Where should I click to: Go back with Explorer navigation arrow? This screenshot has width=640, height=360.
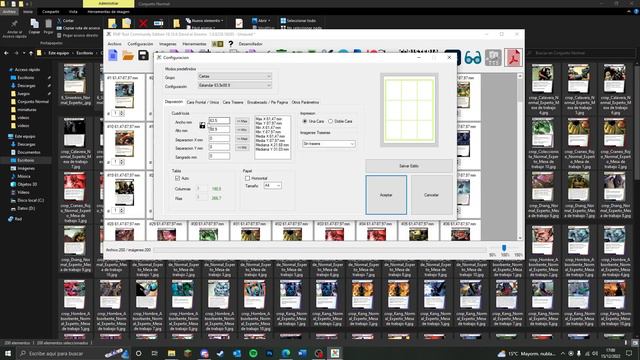6,53
